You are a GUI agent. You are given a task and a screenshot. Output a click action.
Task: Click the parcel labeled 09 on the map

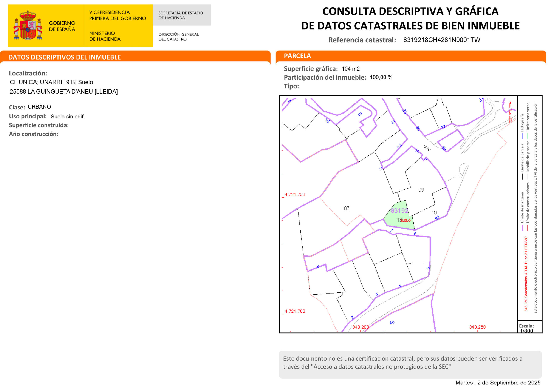421,190
